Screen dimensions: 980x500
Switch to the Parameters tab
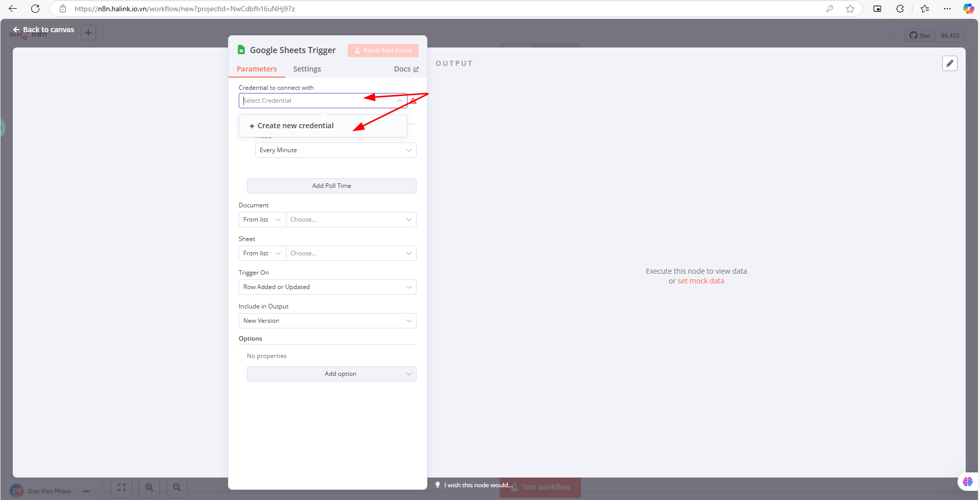tap(257, 69)
